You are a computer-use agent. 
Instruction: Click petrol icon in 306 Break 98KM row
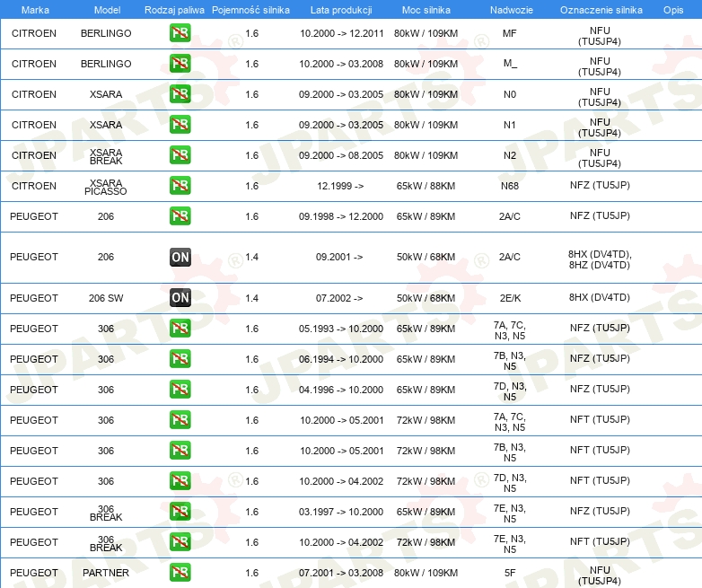pos(180,542)
